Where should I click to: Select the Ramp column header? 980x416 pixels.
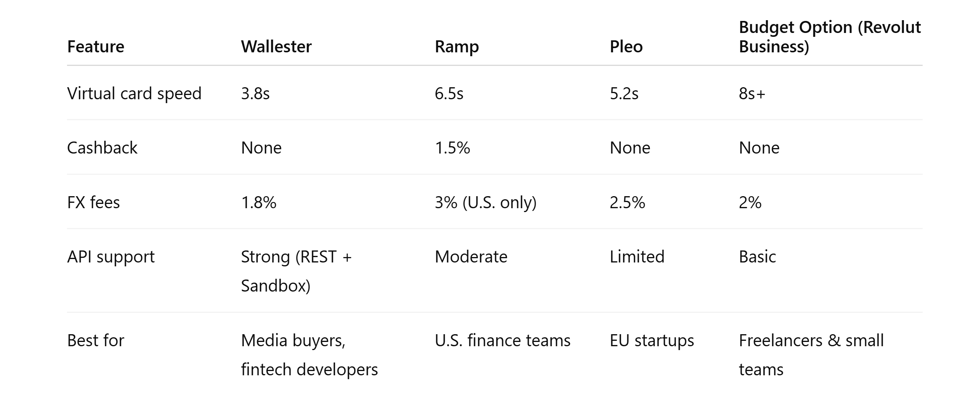click(x=456, y=47)
